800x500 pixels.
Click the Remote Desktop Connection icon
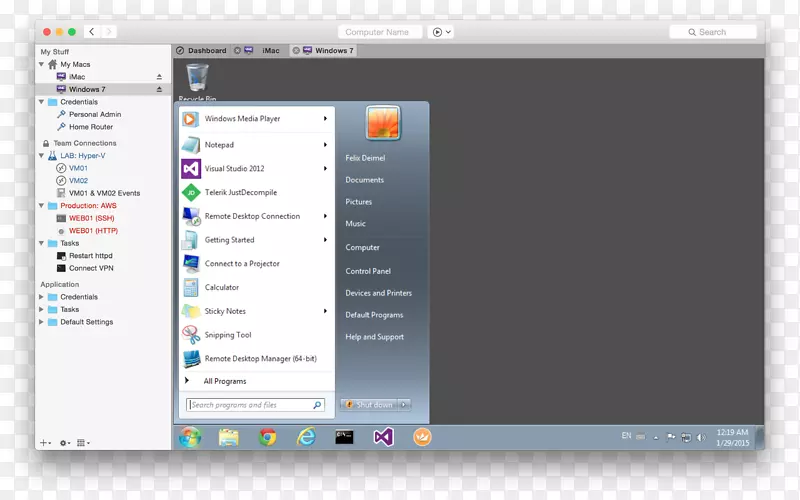point(191,216)
